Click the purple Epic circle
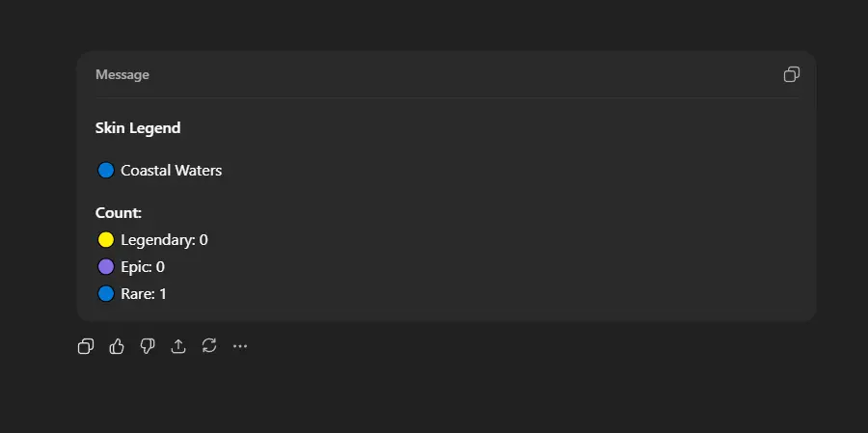868x433 pixels. (106, 267)
